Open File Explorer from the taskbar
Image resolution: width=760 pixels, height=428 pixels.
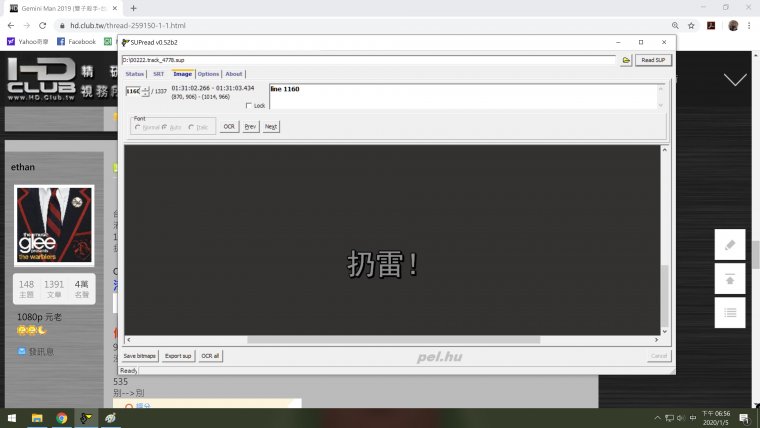click(x=37, y=418)
